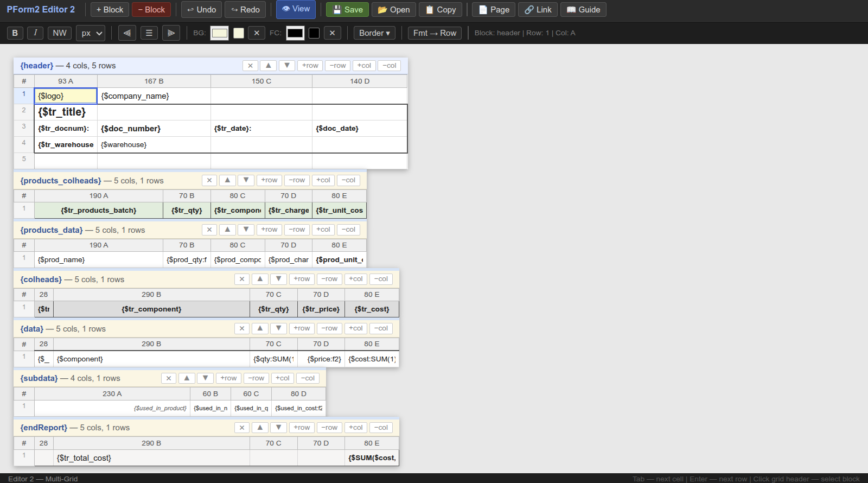Toggle the View preview mode button

296,9
